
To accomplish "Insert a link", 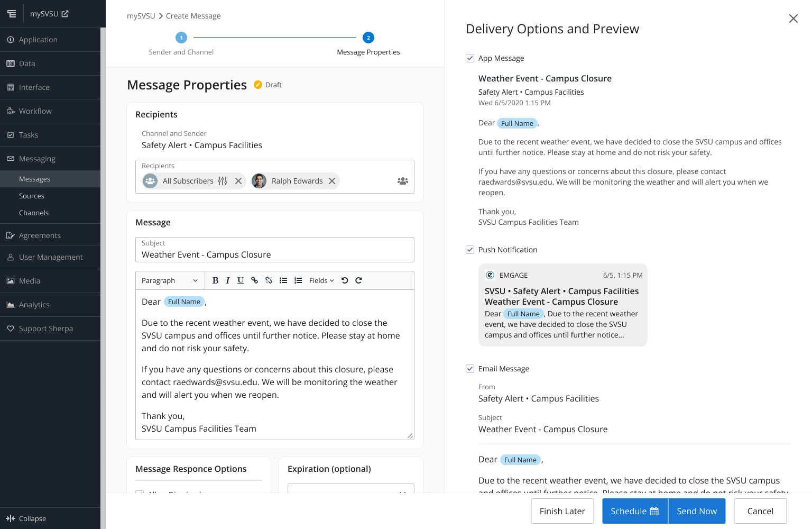I will click(254, 280).
